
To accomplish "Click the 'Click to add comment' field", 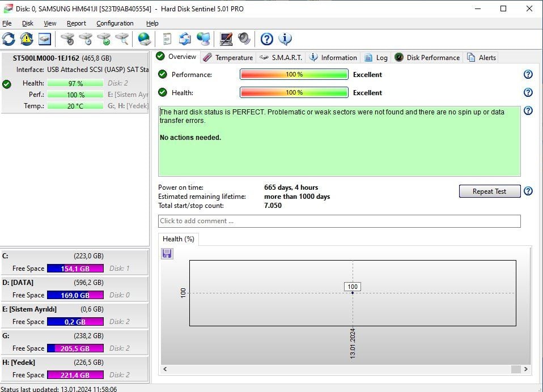I will pyautogui.click(x=339, y=221).
